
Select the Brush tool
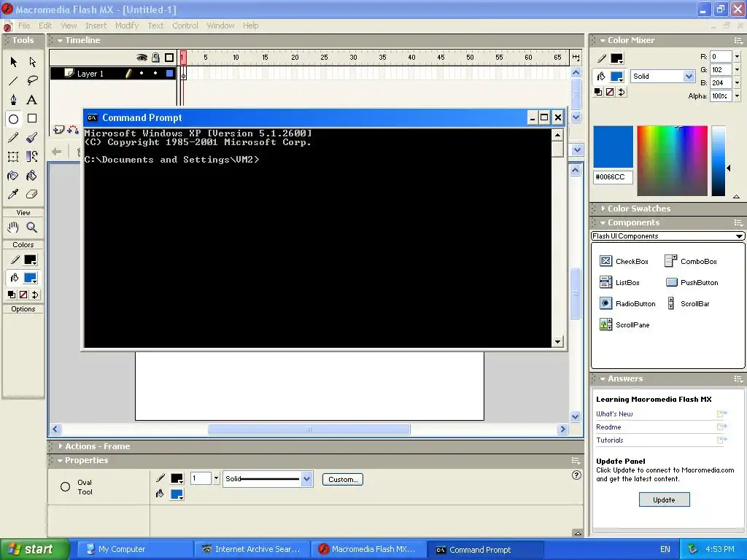tap(32, 138)
